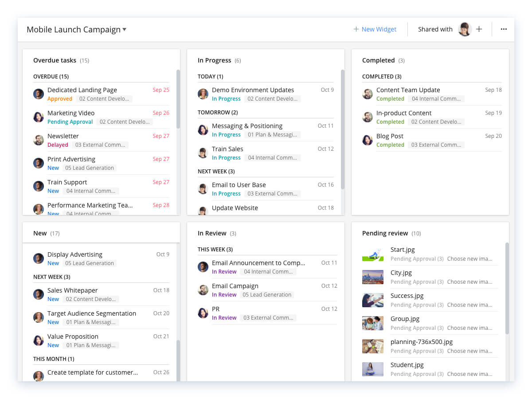Click the Sep 25 overdue date
532x399 pixels.
click(x=161, y=90)
